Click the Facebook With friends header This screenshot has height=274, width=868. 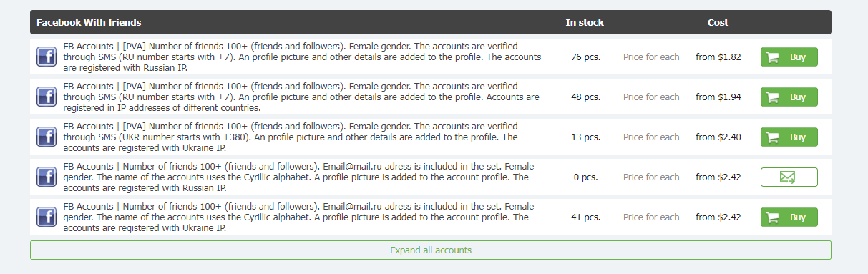[89, 22]
